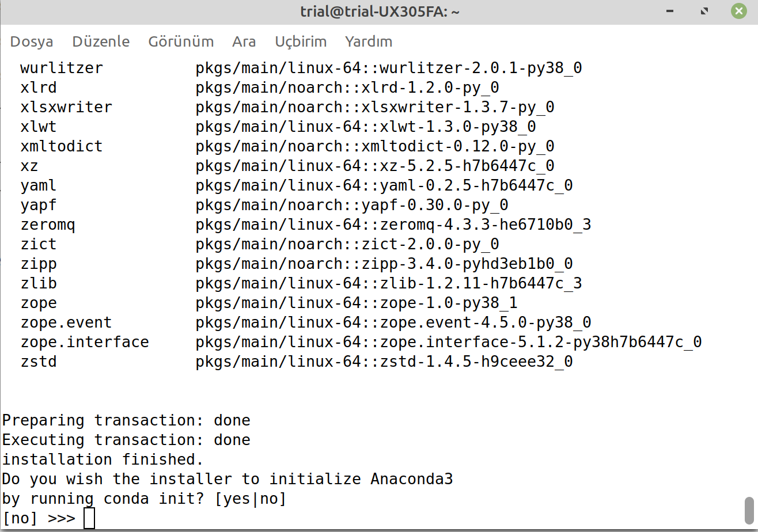The height and width of the screenshot is (532, 758).
Task: Open the Ara menu
Action: click(x=244, y=41)
